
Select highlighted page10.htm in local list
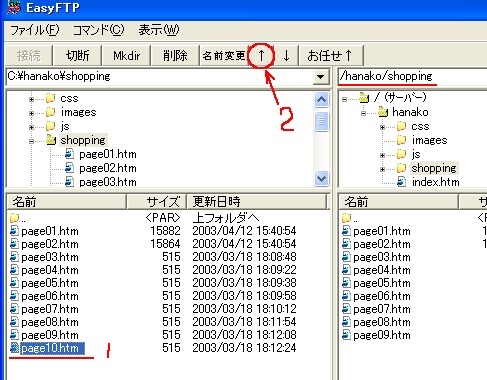53,348
